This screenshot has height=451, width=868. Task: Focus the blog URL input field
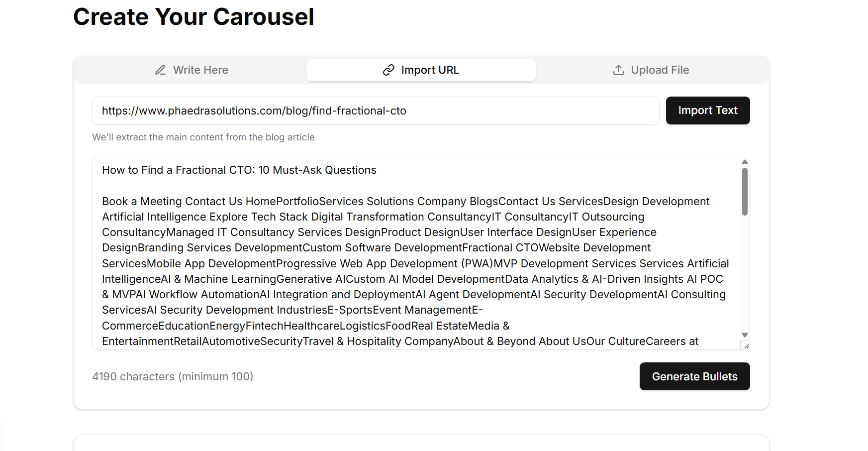(x=376, y=111)
